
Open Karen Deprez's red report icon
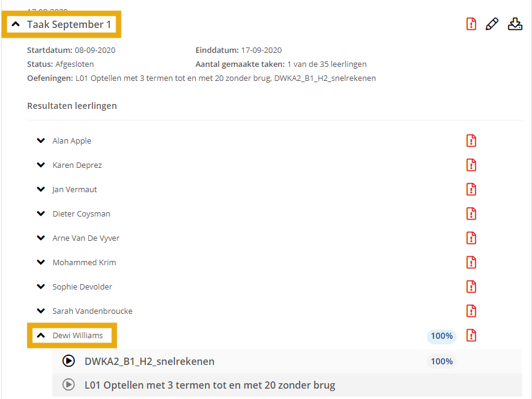pos(471,165)
